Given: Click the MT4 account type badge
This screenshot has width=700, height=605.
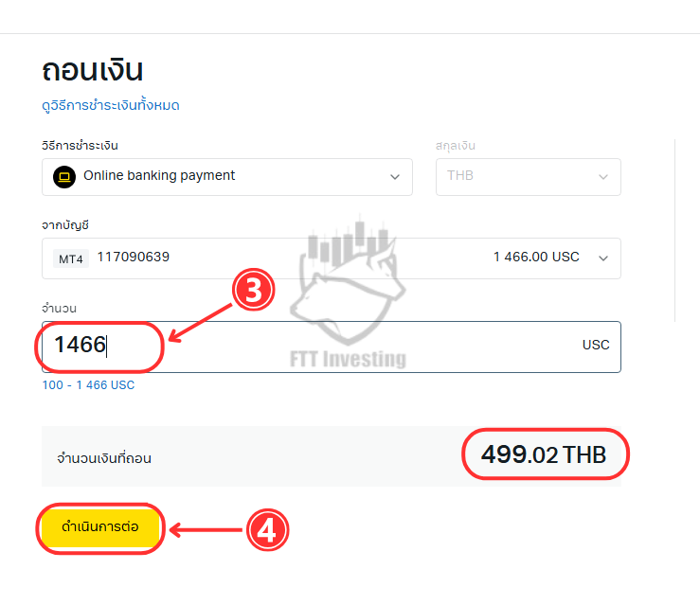Looking at the screenshot, I should [x=71, y=258].
